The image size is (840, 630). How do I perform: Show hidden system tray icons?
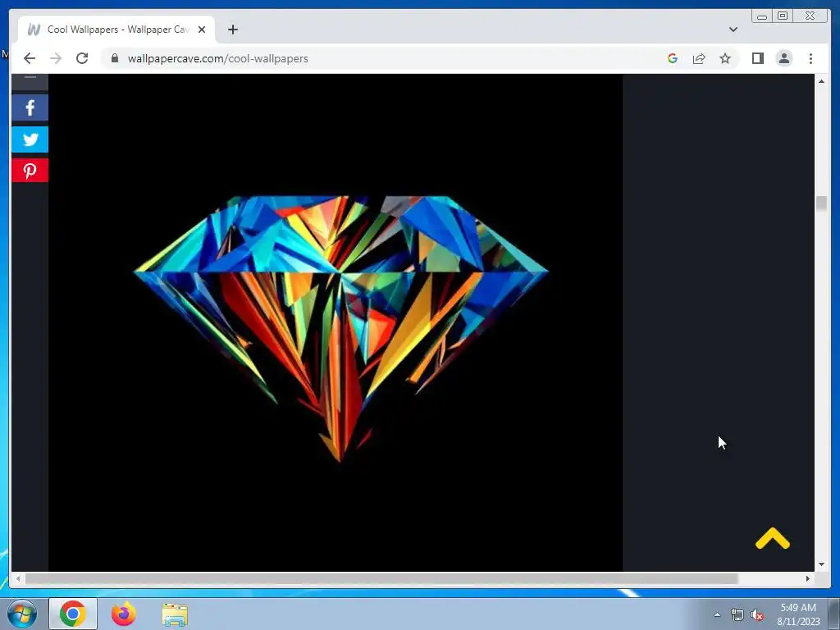(717, 614)
